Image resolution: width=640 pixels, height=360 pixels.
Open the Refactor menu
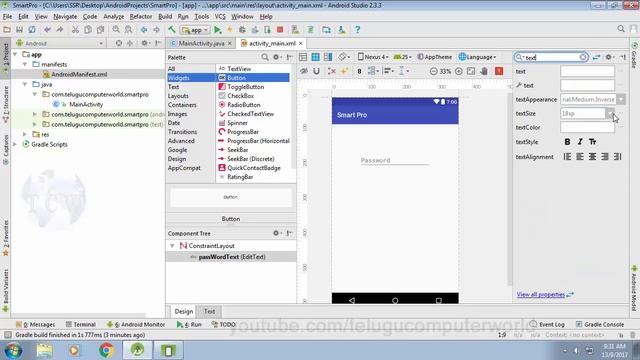[x=141, y=16]
